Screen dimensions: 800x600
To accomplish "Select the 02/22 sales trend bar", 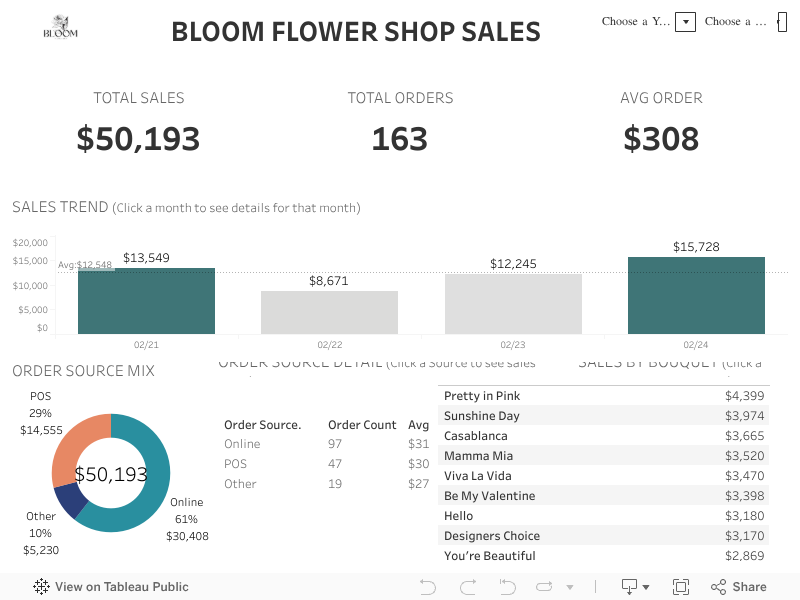I will pyautogui.click(x=329, y=312).
